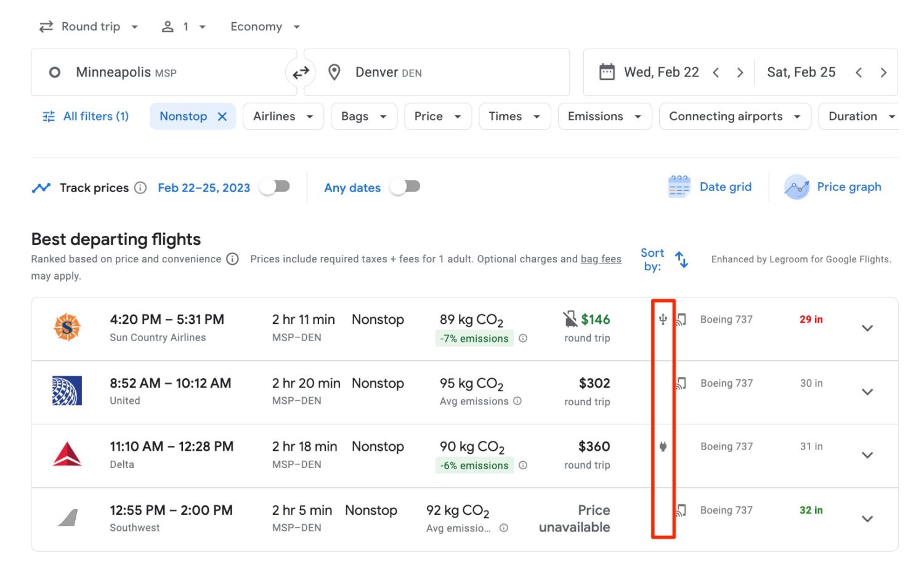This screenshot has width=924, height=569.
Task: Click the streaming media icon on United flight
Action: click(681, 383)
